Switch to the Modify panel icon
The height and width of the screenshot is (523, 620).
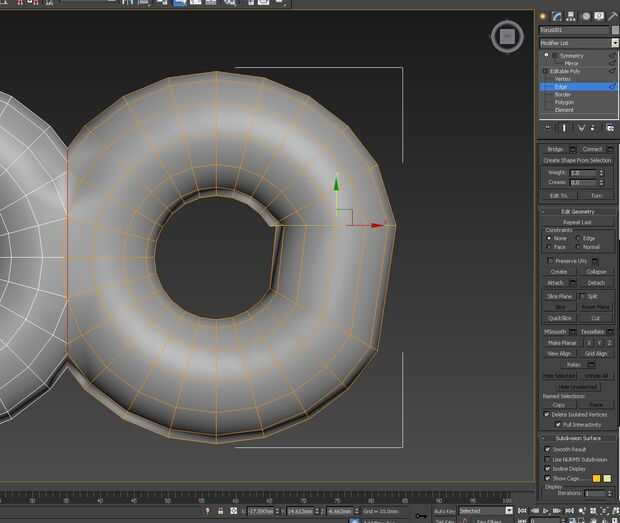tap(558, 16)
